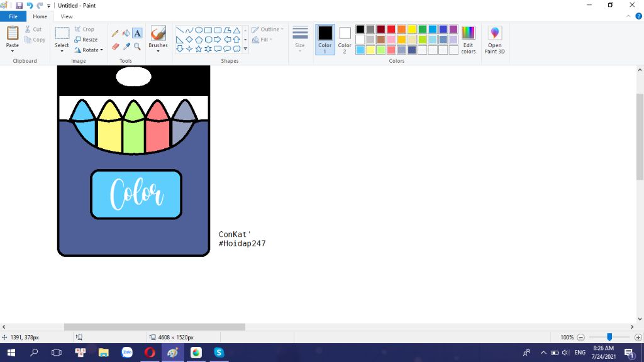
Task: Pick the black color swatch
Action: (x=360, y=29)
